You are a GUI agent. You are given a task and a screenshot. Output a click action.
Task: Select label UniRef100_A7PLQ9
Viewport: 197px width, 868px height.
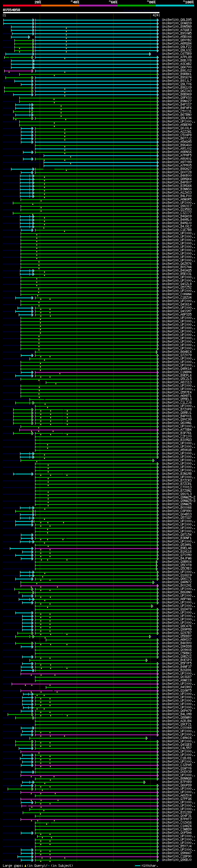(176, 57)
